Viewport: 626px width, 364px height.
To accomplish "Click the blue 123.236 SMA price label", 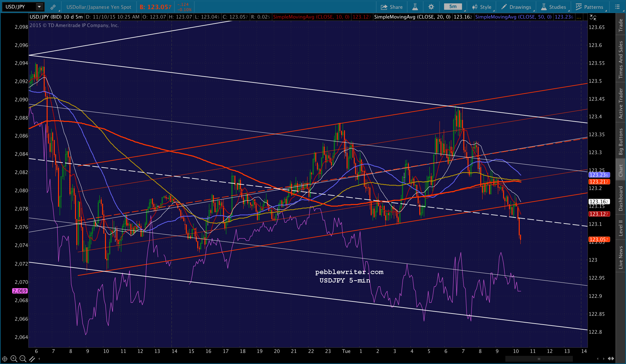I will 599,175.
